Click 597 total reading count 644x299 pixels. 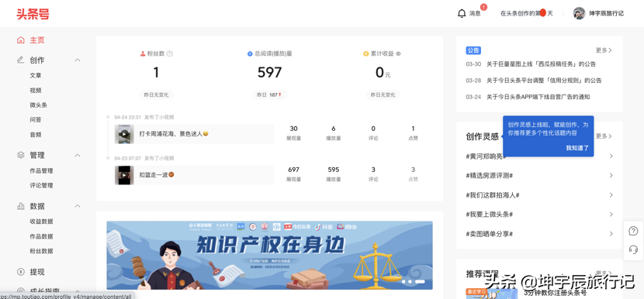click(x=269, y=73)
